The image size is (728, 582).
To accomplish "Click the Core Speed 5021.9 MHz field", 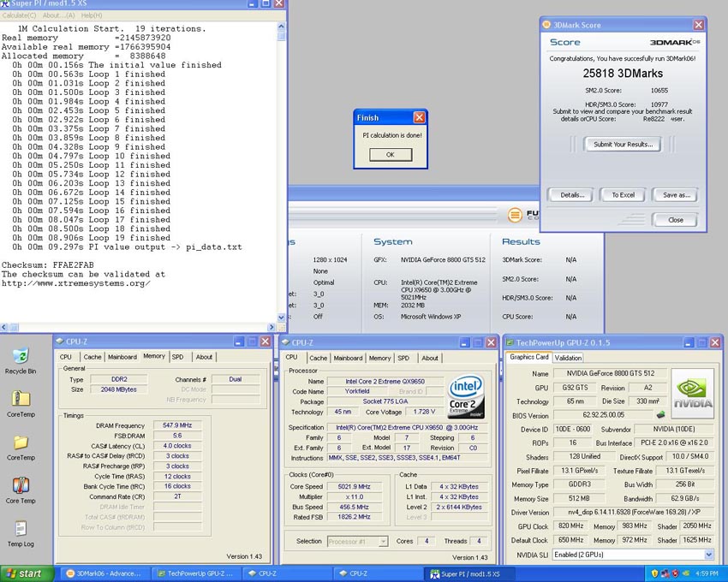I will (355, 486).
